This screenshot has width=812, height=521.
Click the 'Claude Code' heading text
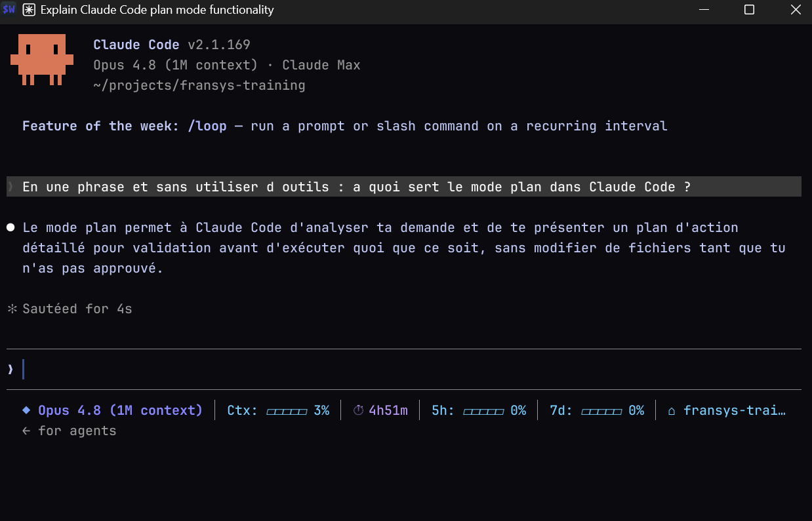point(136,45)
